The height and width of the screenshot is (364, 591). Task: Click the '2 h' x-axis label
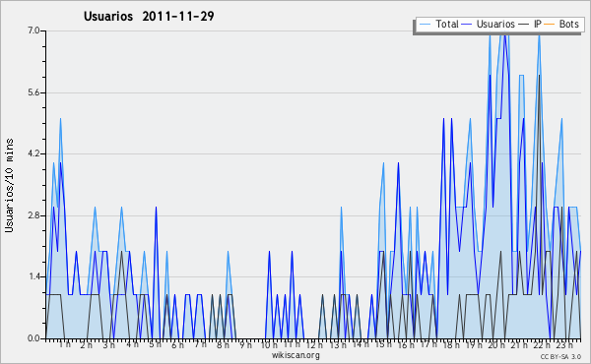86,344
